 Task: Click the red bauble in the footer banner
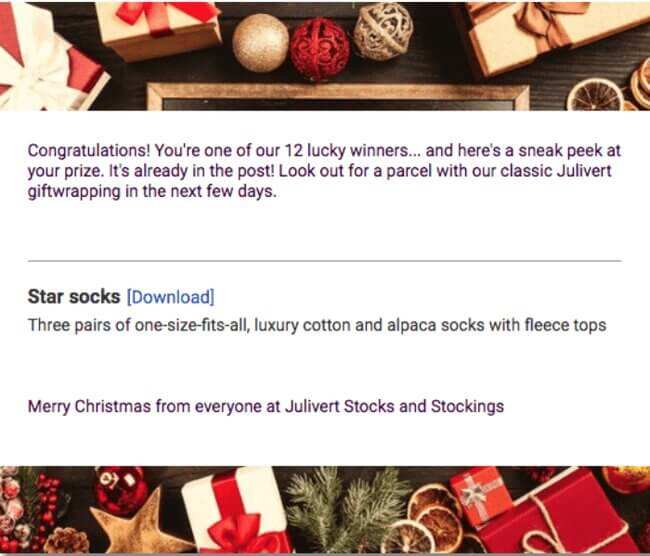pos(120,490)
